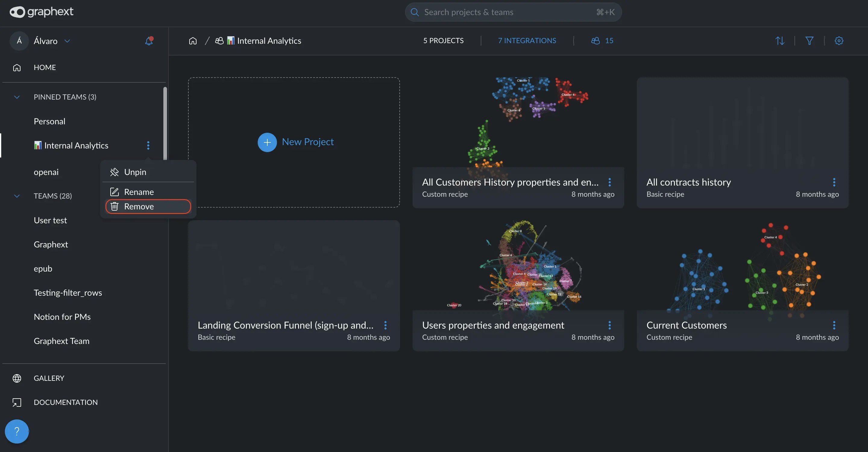This screenshot has height=452, width=868.
Task: Switch to the 7 Integrations tab
Action: click(x=527, y=41)
